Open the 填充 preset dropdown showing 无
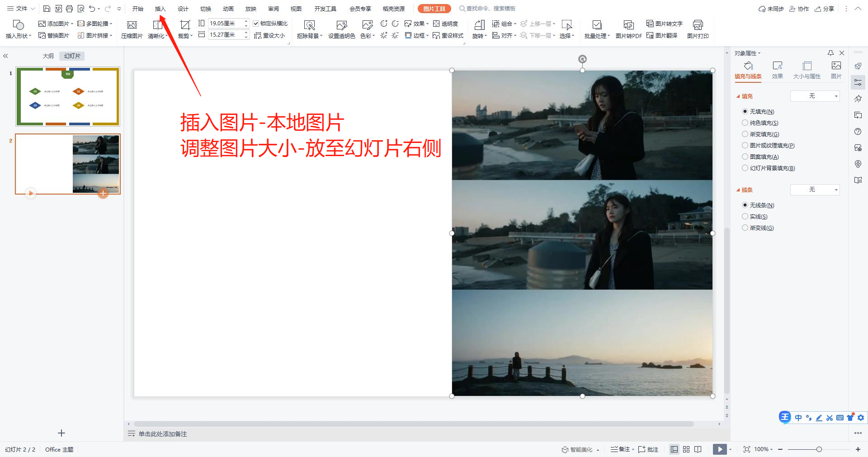Image resolution: width=868 pixels, height=457 pixels. pyautogui.click(x=815, y=96)
